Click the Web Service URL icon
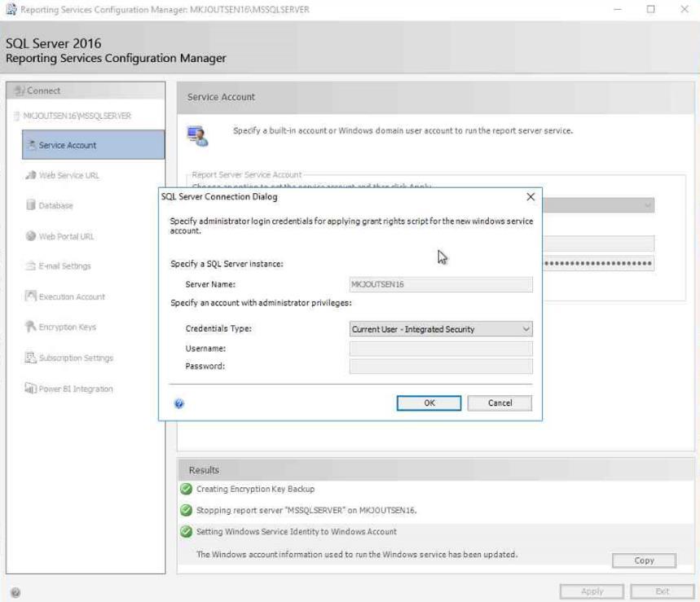The width and height of the screenshot is (700, 602). 31,175
